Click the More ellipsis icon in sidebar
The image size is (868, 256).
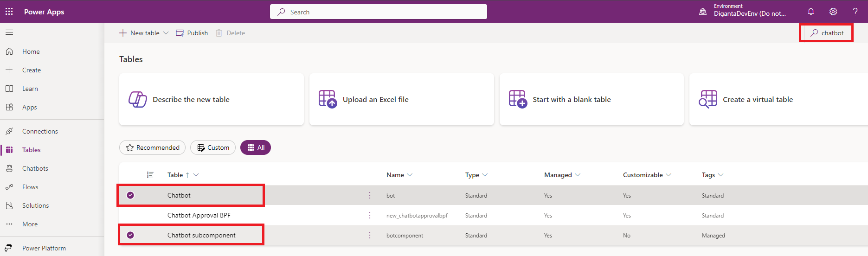point(9,224)
